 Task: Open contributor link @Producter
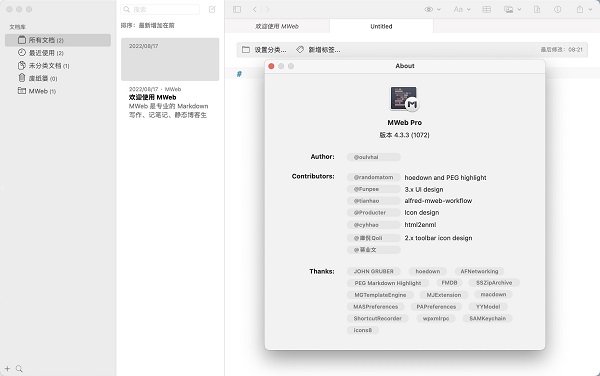coord(373,213)
